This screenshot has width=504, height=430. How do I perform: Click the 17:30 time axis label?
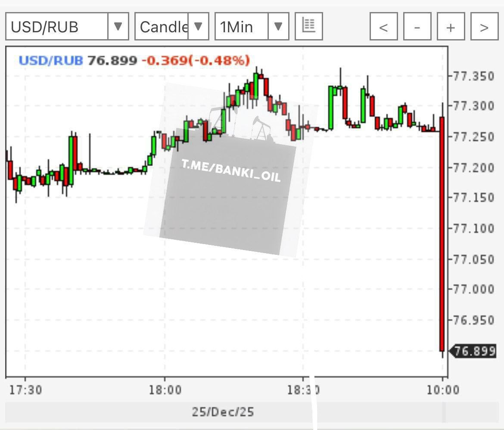pyautogui.click(x=25, y=390)
